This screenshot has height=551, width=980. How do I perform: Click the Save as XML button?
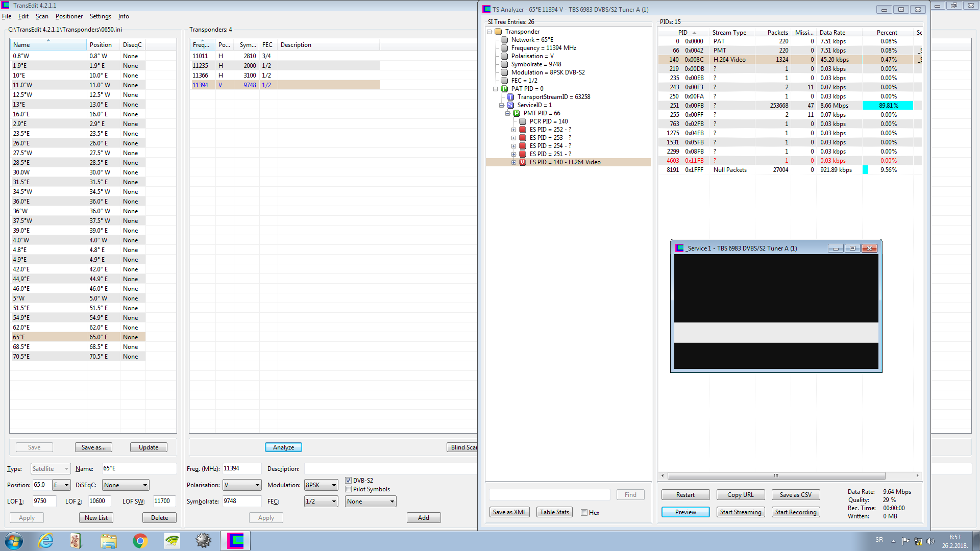tap(509, 512)
